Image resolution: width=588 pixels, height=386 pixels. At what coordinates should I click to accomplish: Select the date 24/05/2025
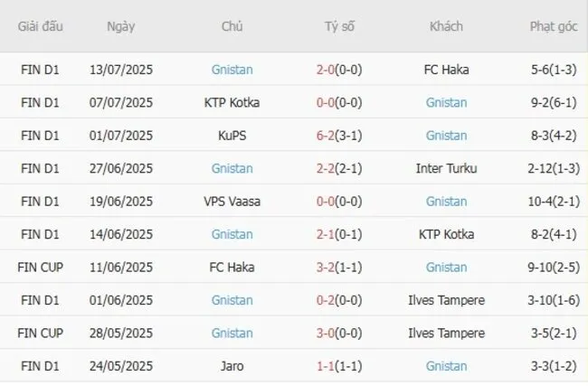pos(120,365)
